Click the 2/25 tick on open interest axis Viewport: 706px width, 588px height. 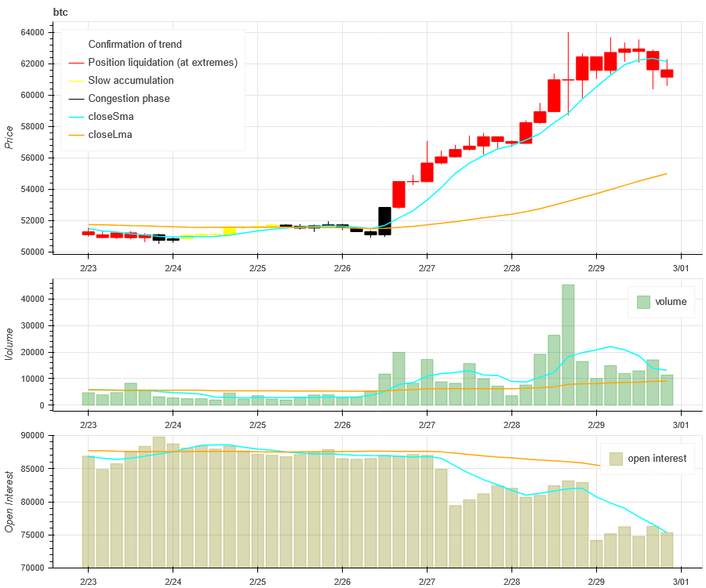click(x=257, y=582)
